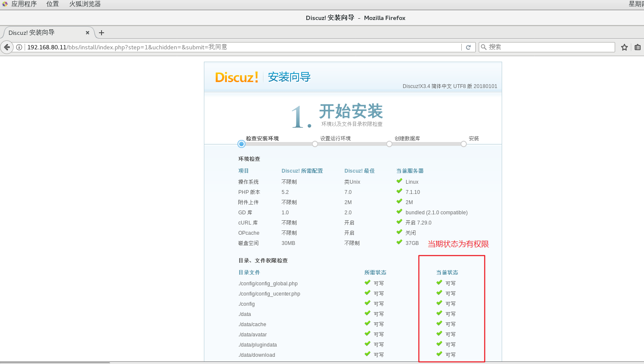Open the 位置 menu

pos(53,4)
